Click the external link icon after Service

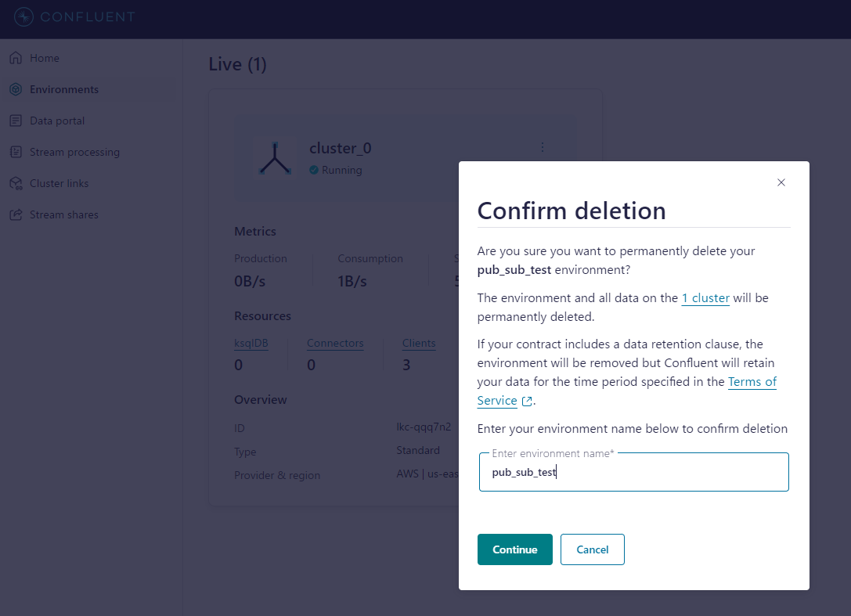point(526,401)
